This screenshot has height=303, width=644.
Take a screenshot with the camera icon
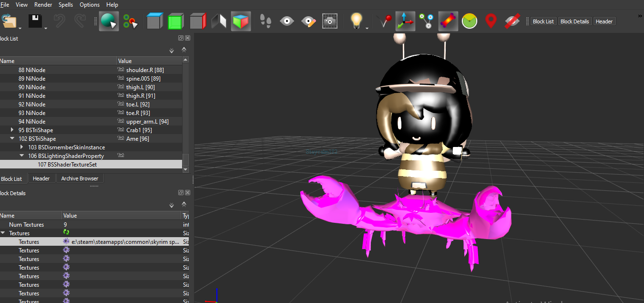click(x=330, y=21)
